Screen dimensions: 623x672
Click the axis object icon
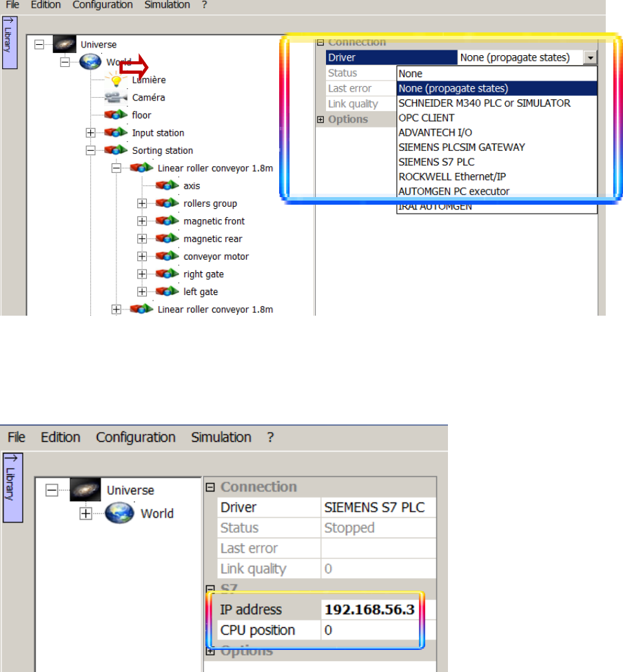tap(167, 185)
